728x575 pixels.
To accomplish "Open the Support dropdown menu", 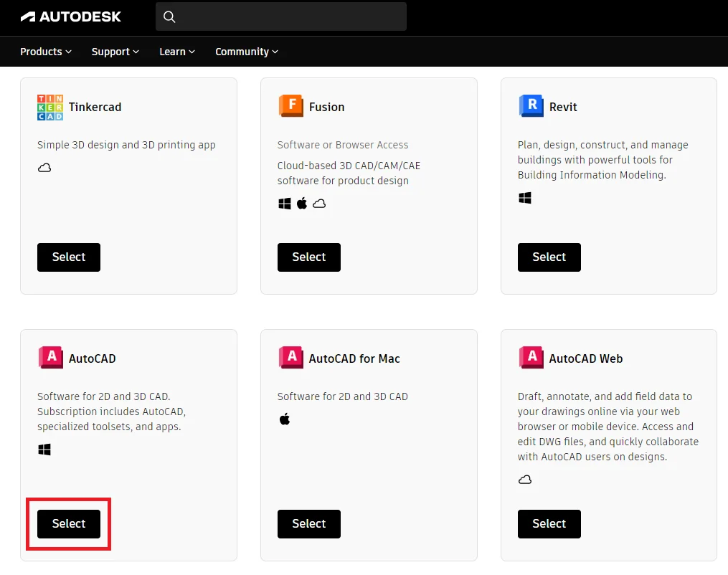I will click(x=115, y=52).
